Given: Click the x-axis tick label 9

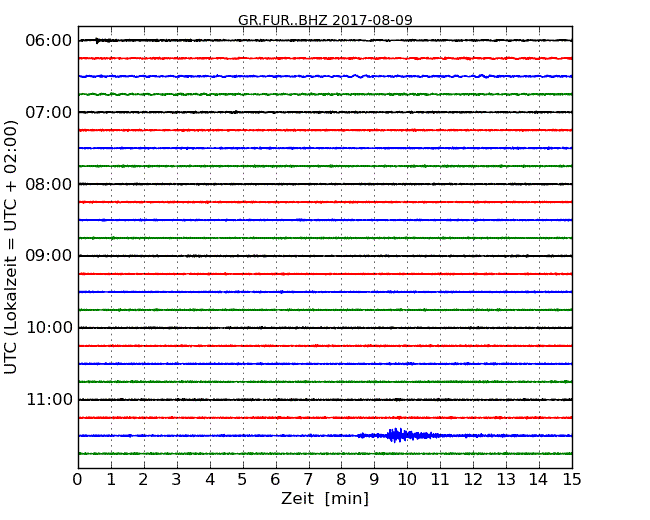Looking at the screenshot, I should pyautogui.click(x=374, y=480).
